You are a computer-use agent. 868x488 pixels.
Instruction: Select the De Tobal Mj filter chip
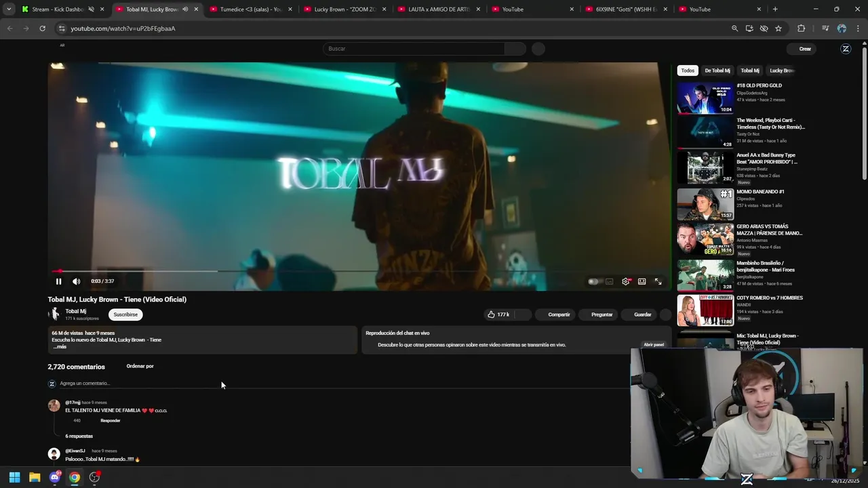click(x=717, y=70)
